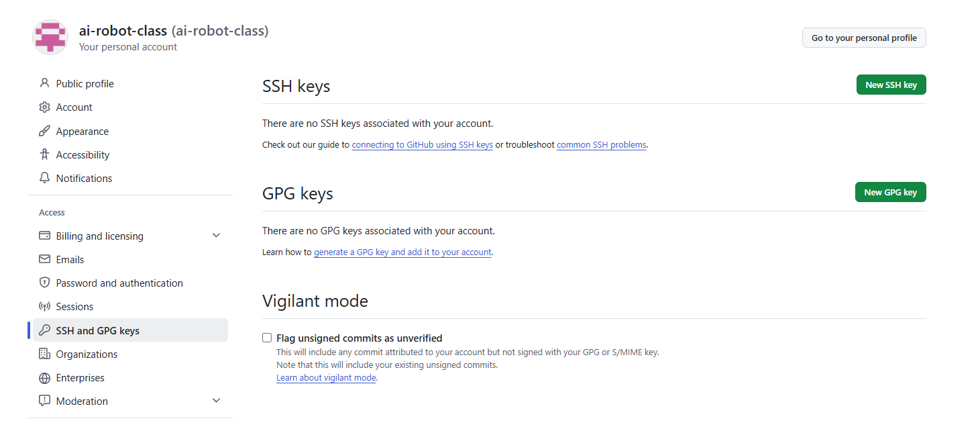
Task: Click the Appearance paintbrush icon
Action: [44, 130]
